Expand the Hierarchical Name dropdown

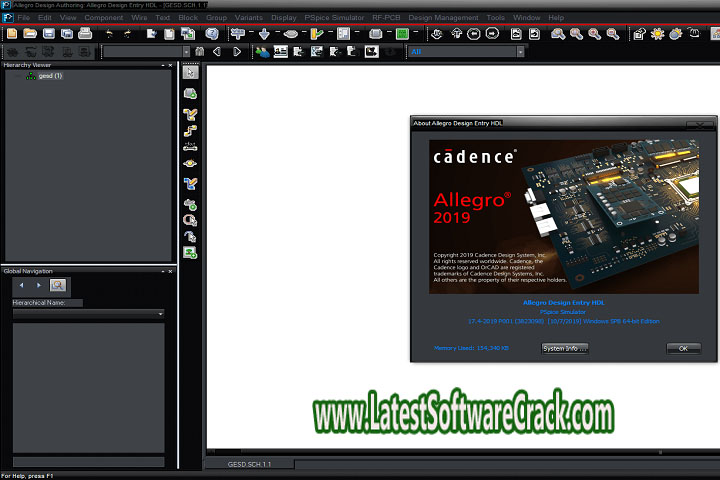pos(160,314)
